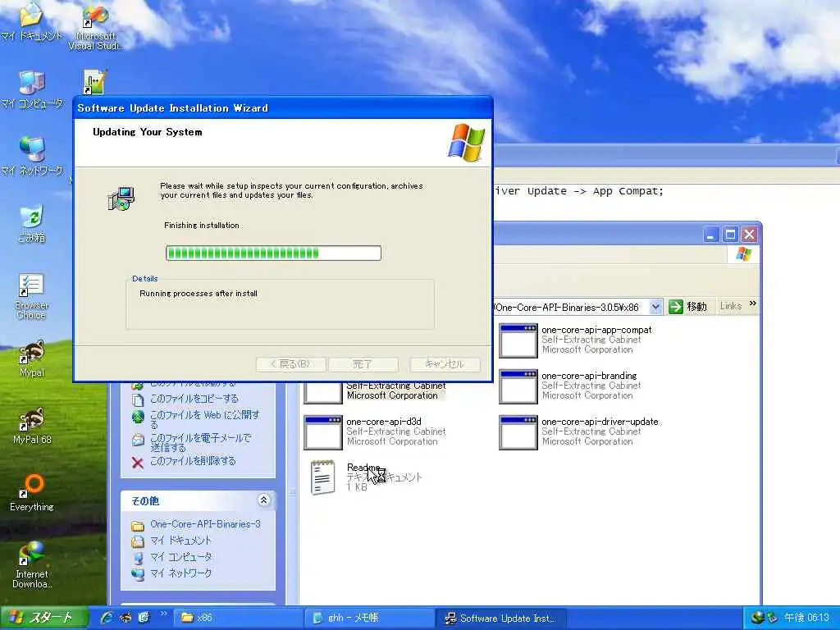
Task: Click the taskbar clock
Action: click(x=806, y=618)
